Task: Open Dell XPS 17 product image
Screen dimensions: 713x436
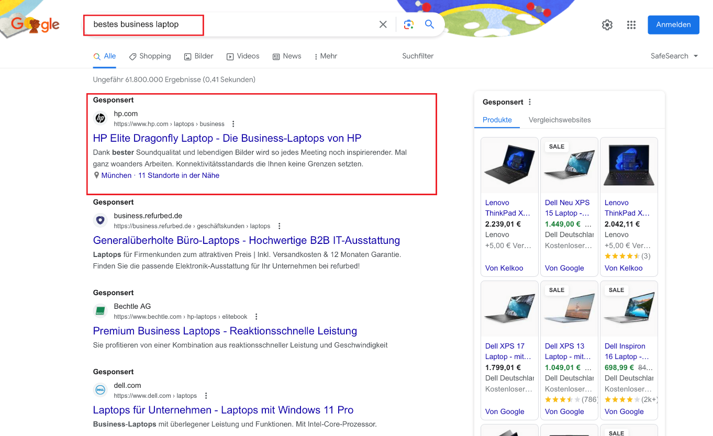Action: point(509,308)
